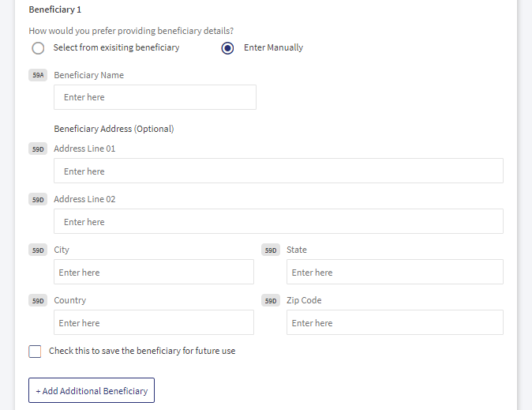The width and height of the screenshot is (532, 410).
Task: Select the State text field
Action: click(x=395, y=272)
